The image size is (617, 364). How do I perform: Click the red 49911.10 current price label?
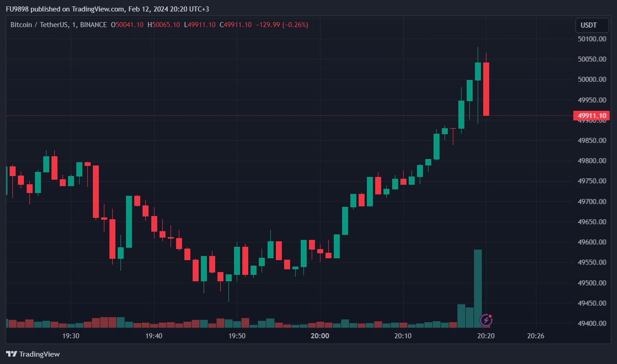coord(591,115)
